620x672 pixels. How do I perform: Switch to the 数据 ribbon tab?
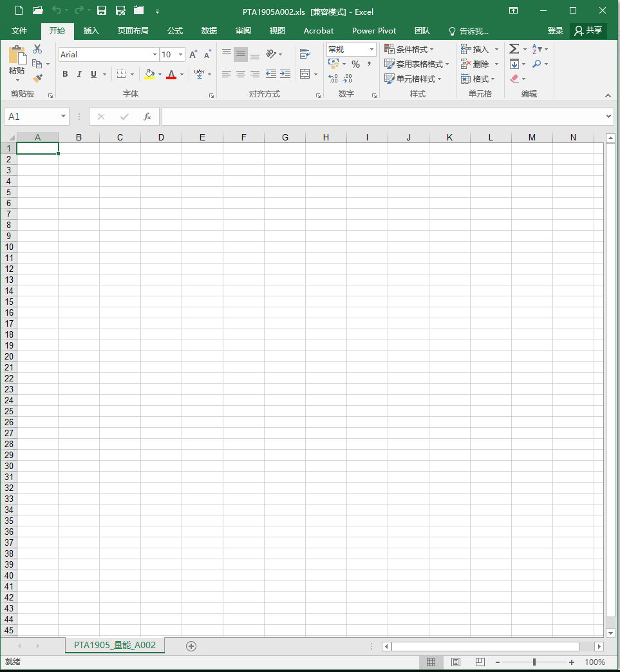pos(209,31)
